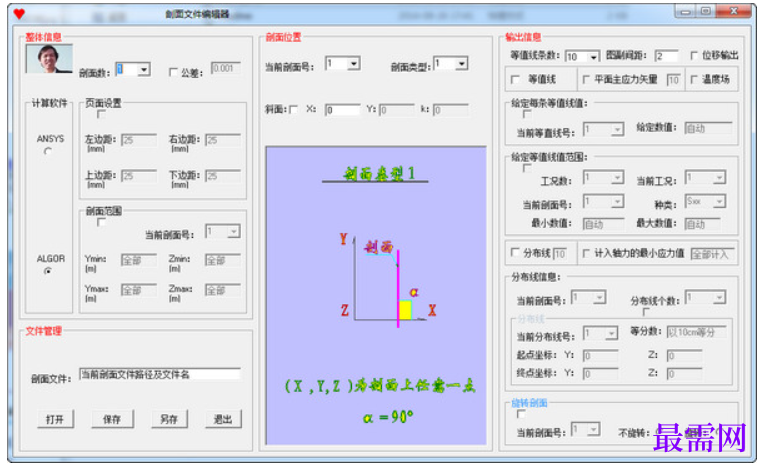Click the 等分数 input field
The width and height of the screenshot is (765, 469).
point(697,332)
